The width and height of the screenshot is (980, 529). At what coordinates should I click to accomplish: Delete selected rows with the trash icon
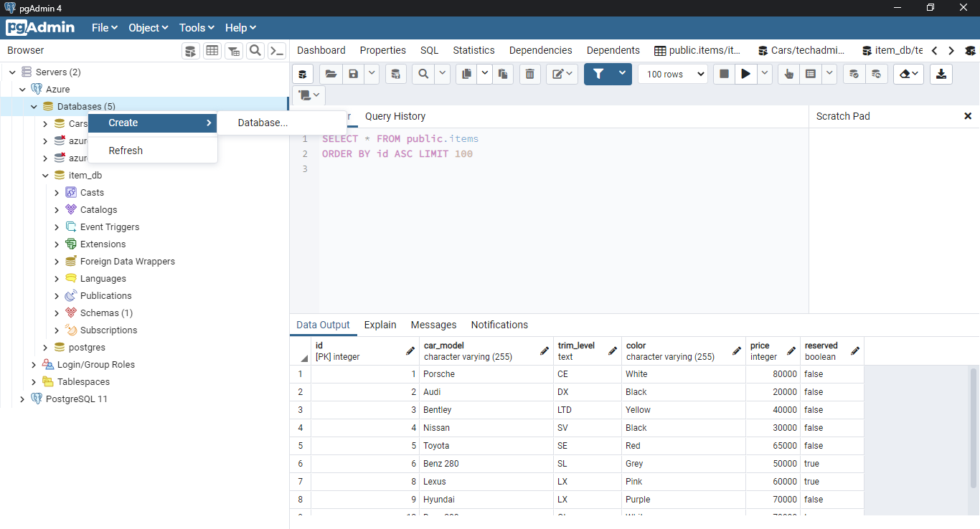coord(529,74)
